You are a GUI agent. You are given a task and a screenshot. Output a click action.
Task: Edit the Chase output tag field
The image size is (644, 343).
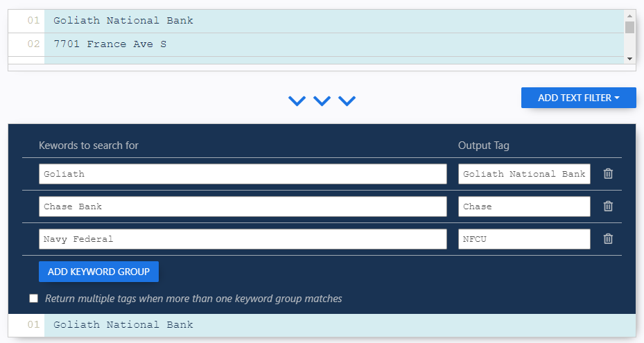(x=524, y=206)
